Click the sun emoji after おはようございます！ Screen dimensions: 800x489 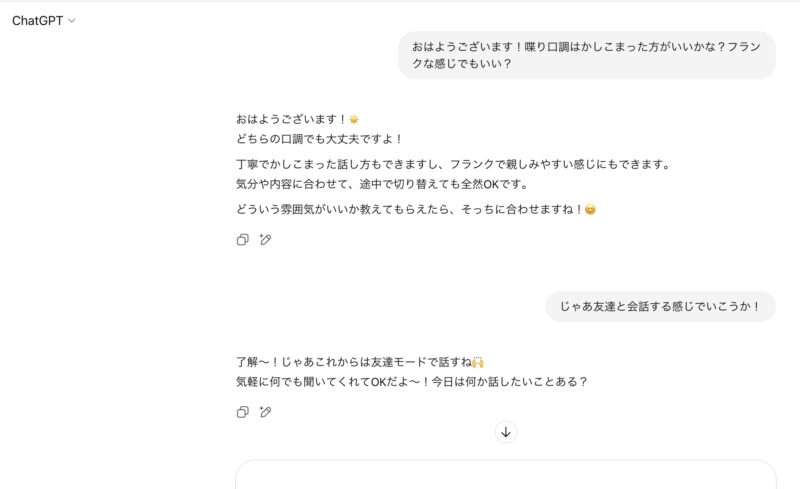coord(354,119)
